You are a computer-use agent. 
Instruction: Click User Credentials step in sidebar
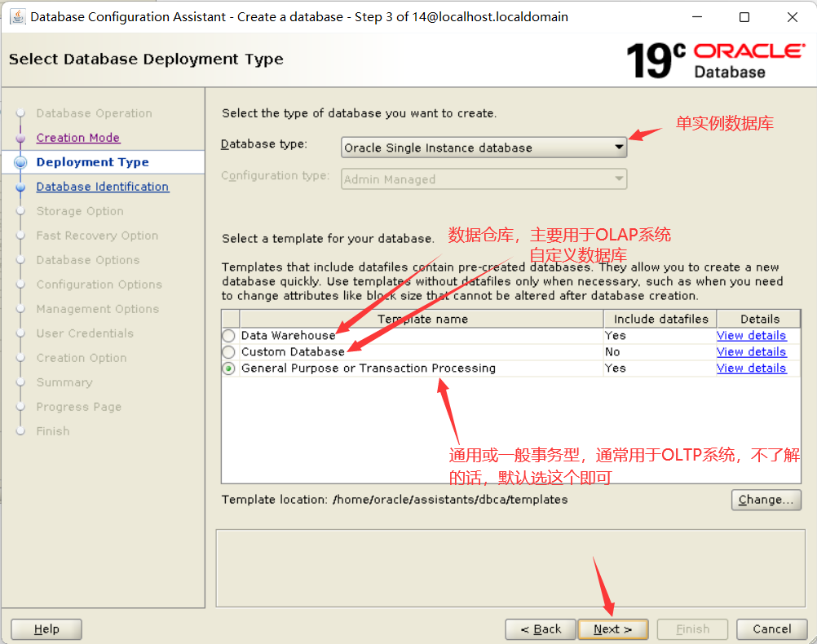[x=85, y=333]
